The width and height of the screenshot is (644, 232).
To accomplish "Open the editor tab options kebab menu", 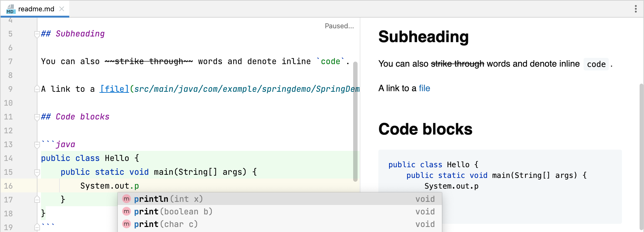I will point(636,9).
